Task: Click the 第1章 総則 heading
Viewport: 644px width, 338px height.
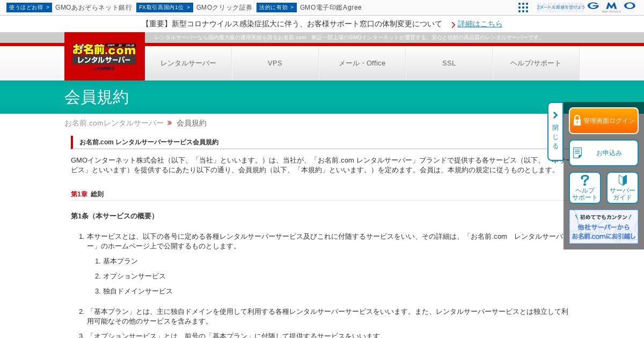Action: click(87, 194)
